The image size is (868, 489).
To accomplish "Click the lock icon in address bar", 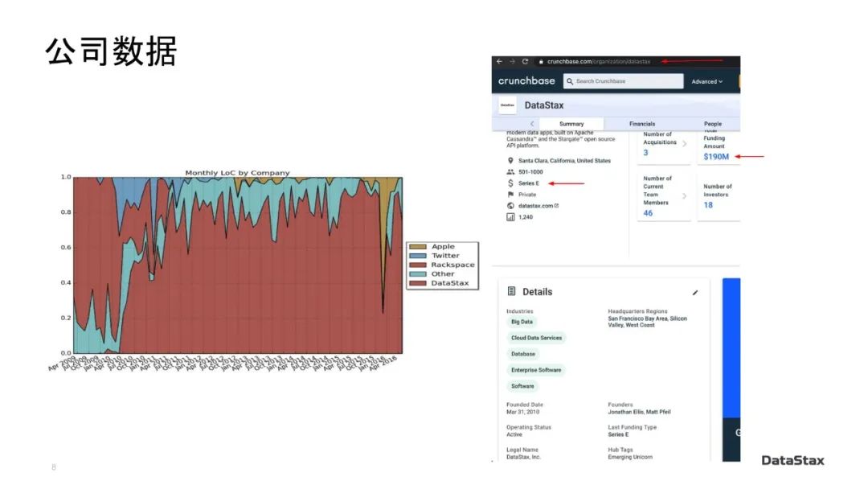I will click(541, 61).
